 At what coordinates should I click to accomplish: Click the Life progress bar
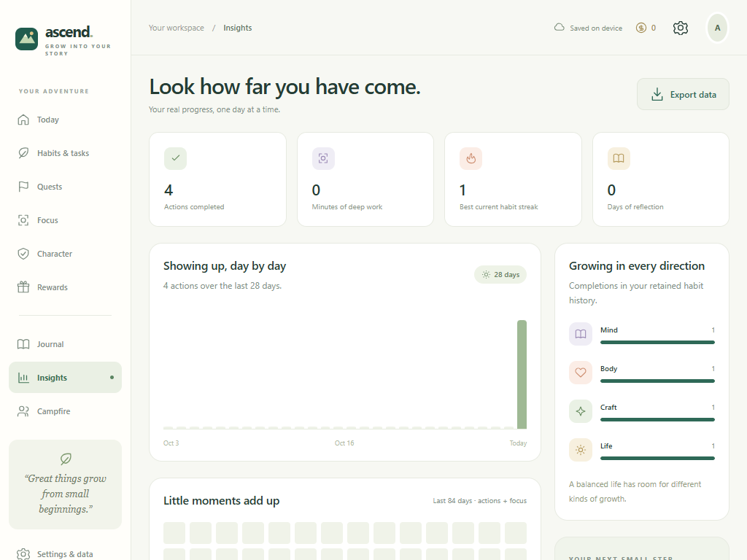click(657, 458)
